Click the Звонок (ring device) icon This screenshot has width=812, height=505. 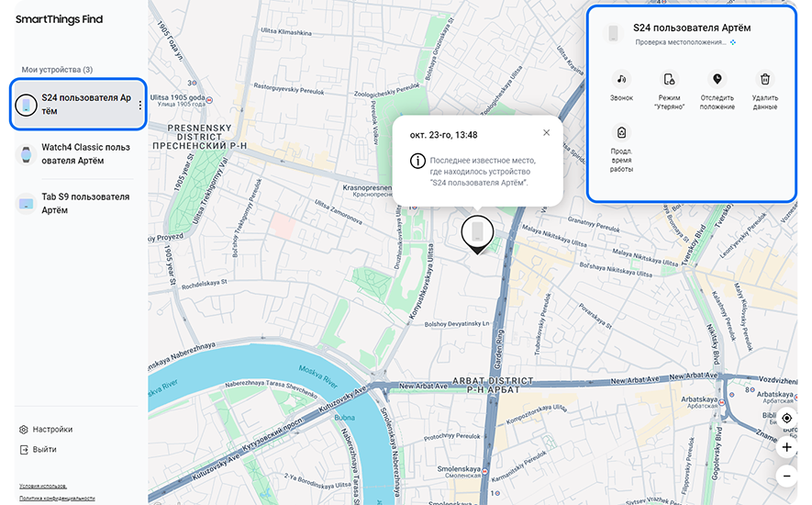click(x=621, y=80)
